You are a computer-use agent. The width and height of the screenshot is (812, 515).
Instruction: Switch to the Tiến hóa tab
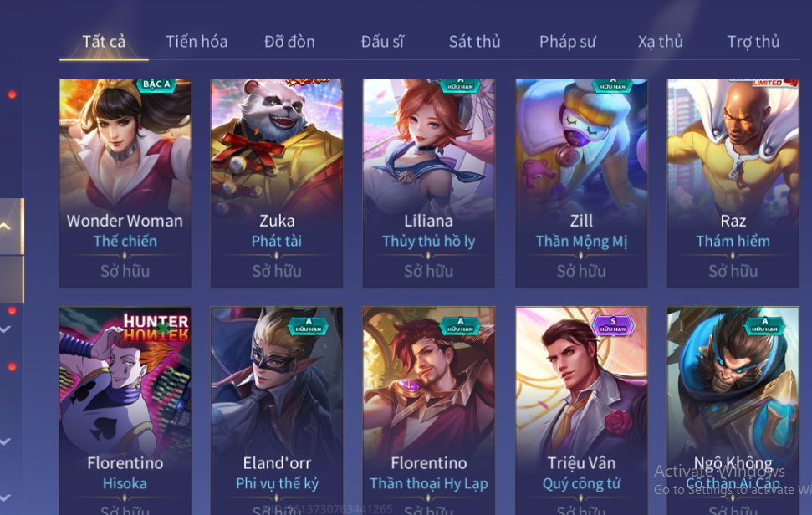pos(197,42)
